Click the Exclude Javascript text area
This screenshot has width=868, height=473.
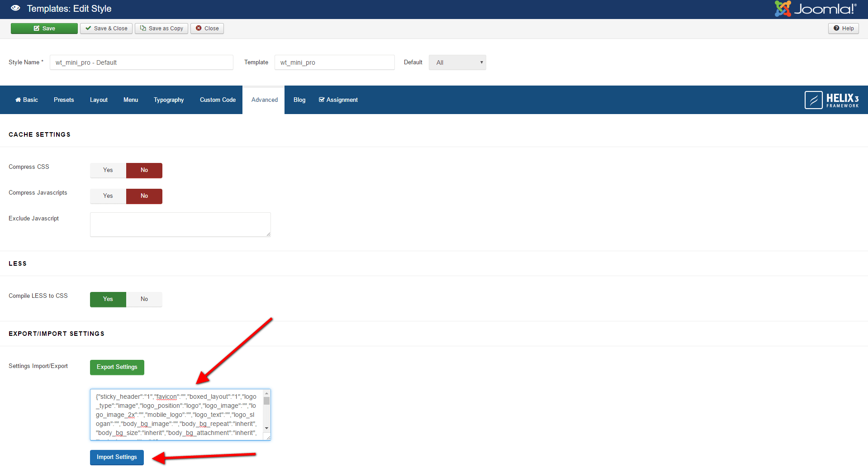pyautogui.click(x=180, y=225)
